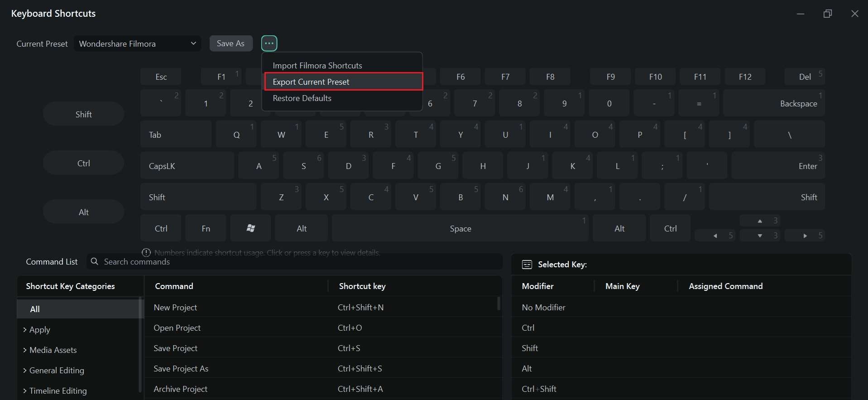Click the backslash key
Image resolution: width=868 pixels, height=400 pixels.
tap(789, 135)
